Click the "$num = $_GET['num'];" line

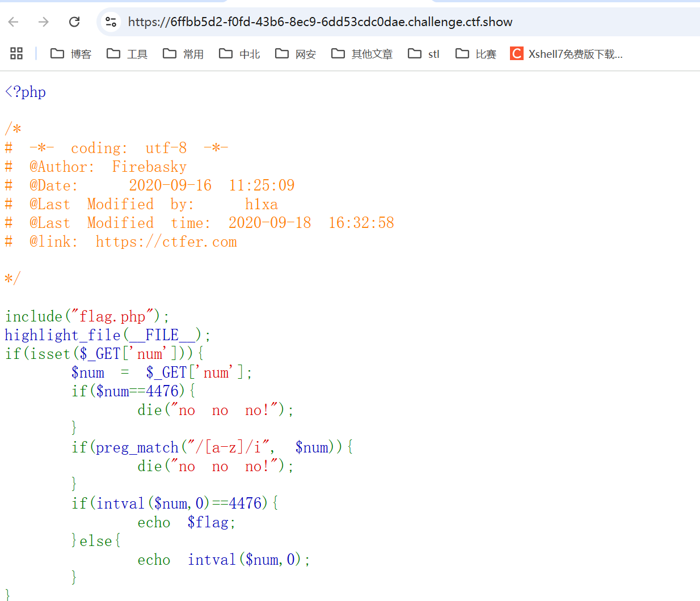[162, 373]
